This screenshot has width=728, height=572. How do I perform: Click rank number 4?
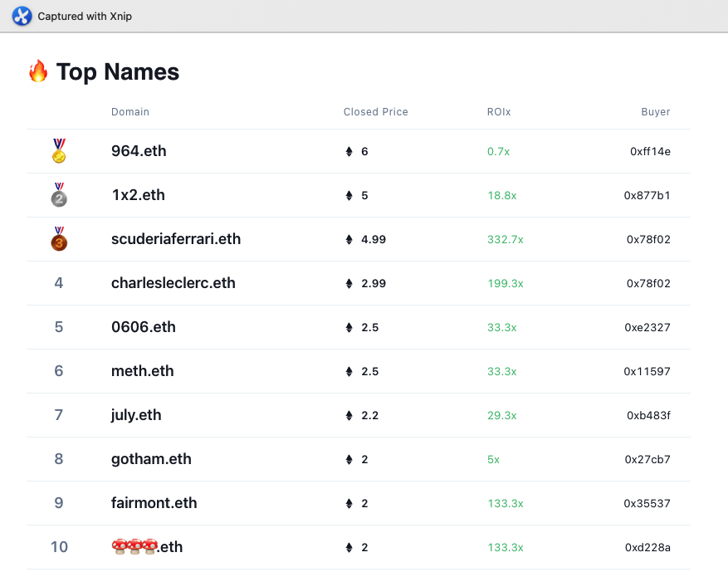point(58,283)
